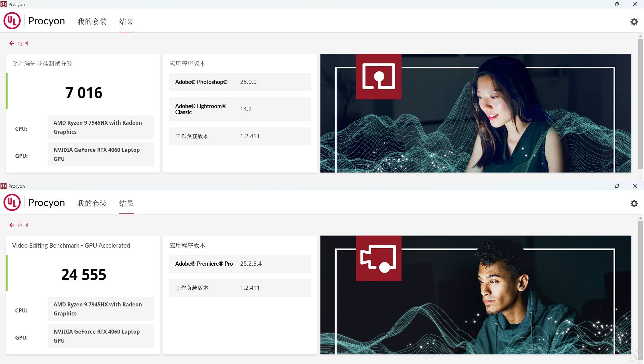Click Adobe Premiere Pro 25.2.3.4 row
This screenshot has width=644, height=364.
coord(240,264)
